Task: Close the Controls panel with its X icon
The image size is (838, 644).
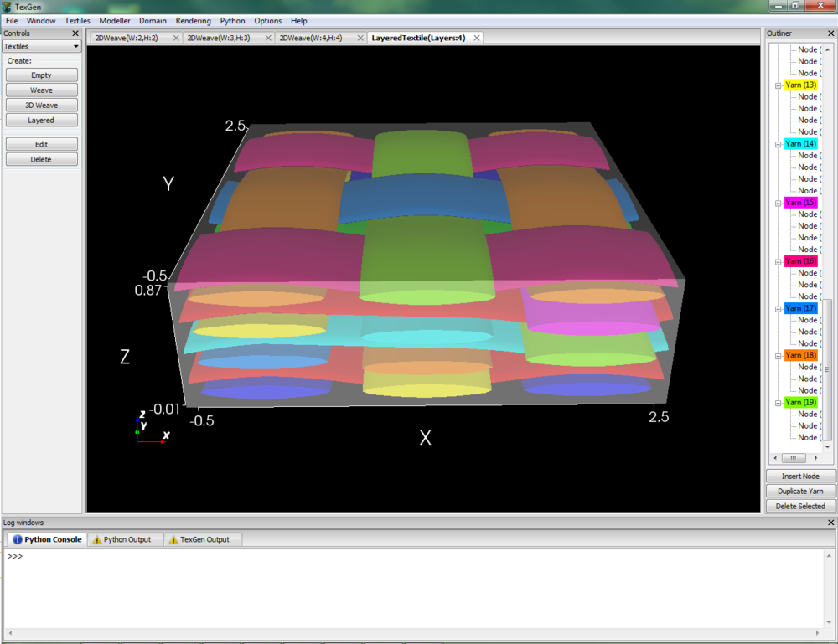Action: (77, 33)
